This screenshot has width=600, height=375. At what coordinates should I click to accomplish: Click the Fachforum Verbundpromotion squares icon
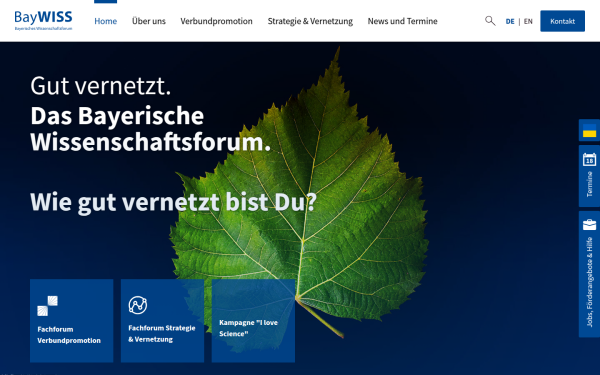(x=47, y=306)
